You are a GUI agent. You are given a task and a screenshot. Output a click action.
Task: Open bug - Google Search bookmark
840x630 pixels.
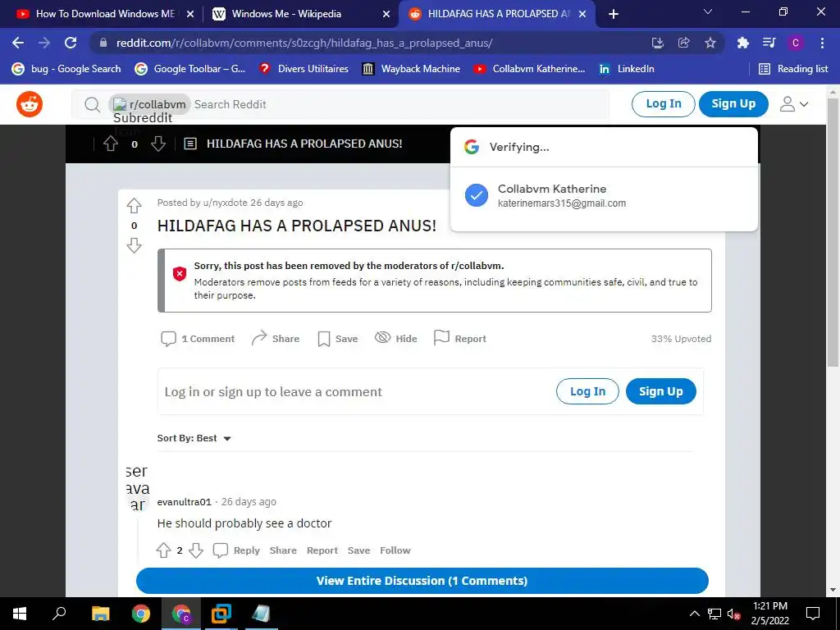[x=67, y=69]
